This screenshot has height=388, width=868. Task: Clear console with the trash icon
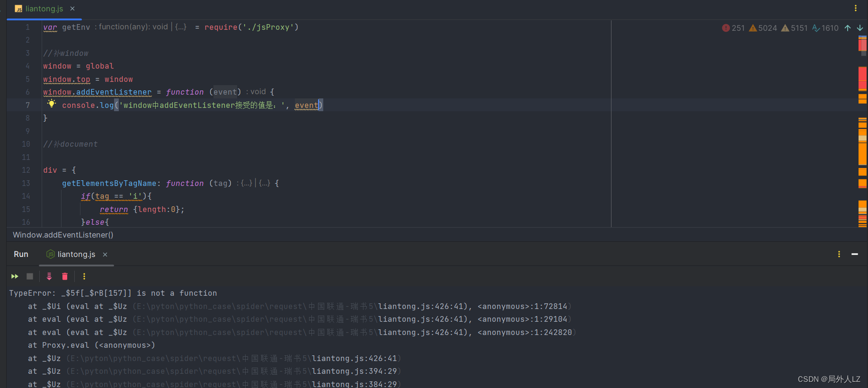[65, 276]
